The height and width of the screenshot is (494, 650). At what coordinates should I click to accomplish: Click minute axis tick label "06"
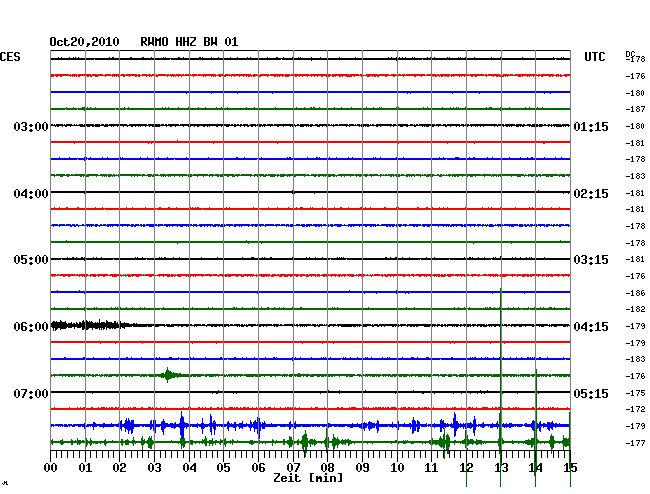click(258, 468)
